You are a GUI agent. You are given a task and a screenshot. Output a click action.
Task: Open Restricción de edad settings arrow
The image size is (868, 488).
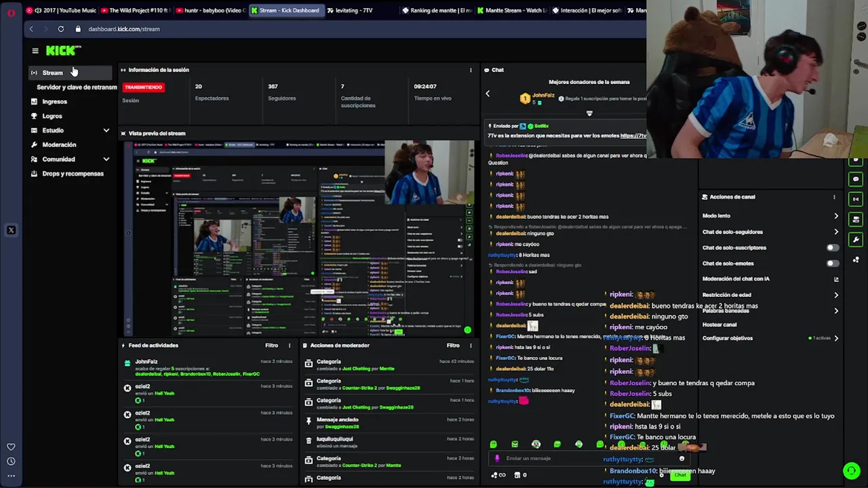coord(836,296)
